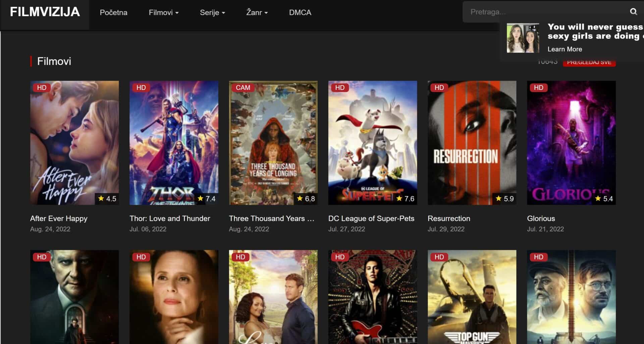Image resolution: width=644 pixels, height=344 pixels.
Task: Click the DC League of Super-Pets title
Action: pyautogui.click(x=371, y=218)
